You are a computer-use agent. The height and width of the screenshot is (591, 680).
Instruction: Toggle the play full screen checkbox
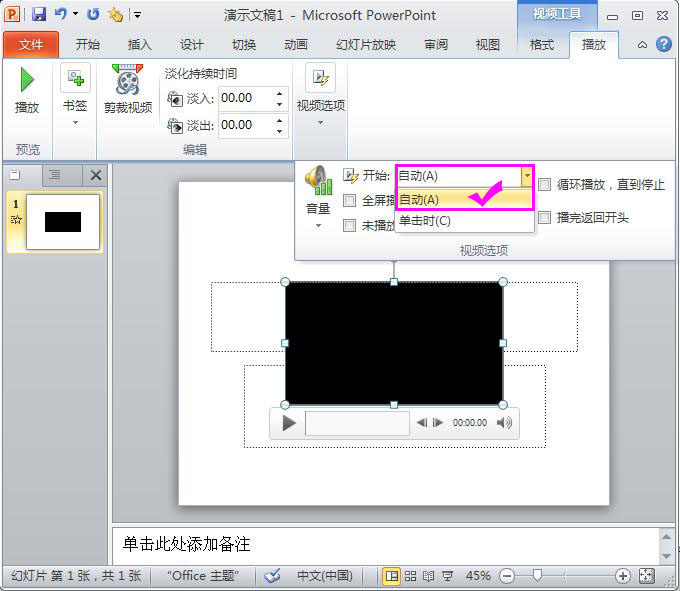[x=349, y=200]
